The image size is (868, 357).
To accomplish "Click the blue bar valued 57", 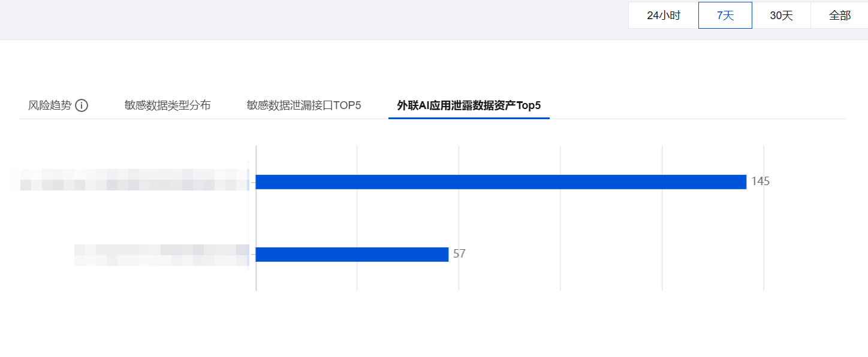I will pos(352,255).
